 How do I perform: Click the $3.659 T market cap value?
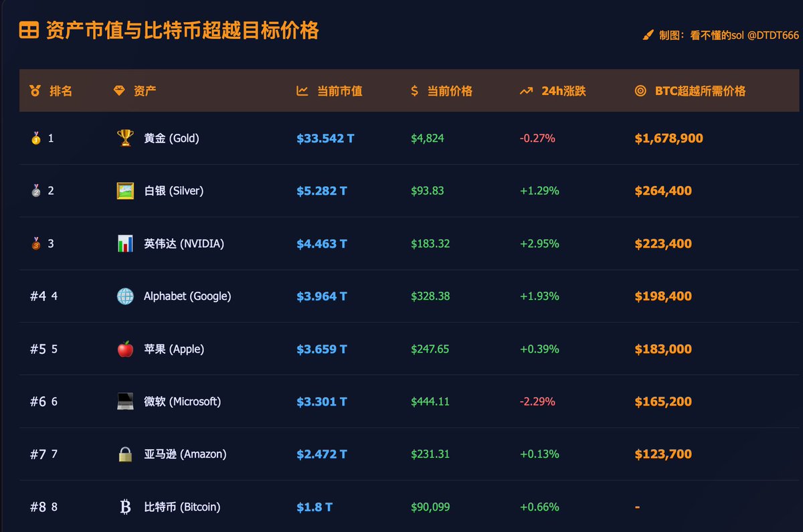[322, 349]
